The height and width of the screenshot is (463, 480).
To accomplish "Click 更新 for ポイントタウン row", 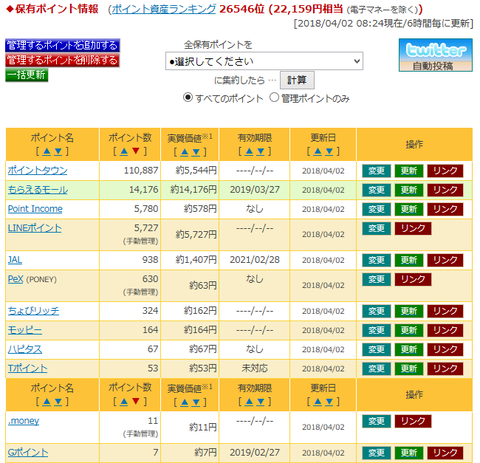I will click(x=409, y=171).
